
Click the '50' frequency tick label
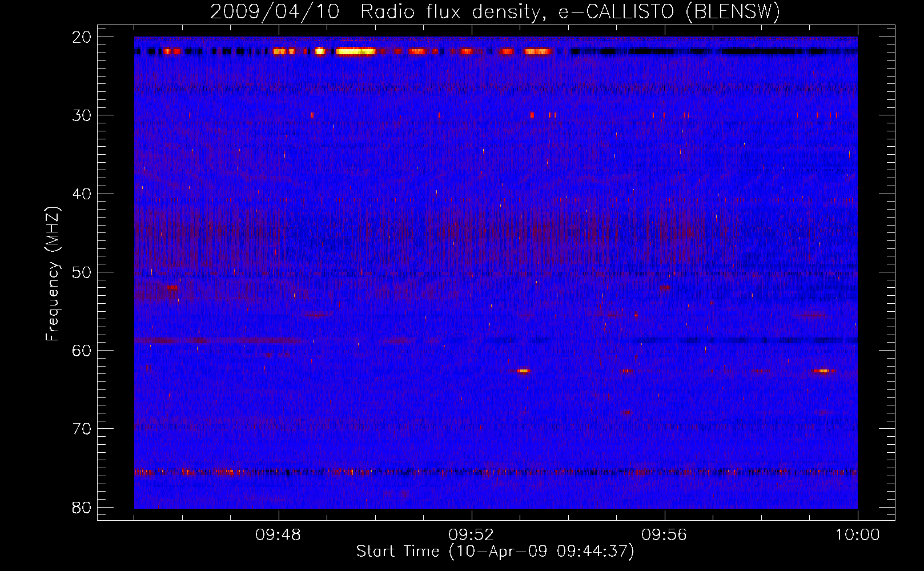(x=82, y=272)
